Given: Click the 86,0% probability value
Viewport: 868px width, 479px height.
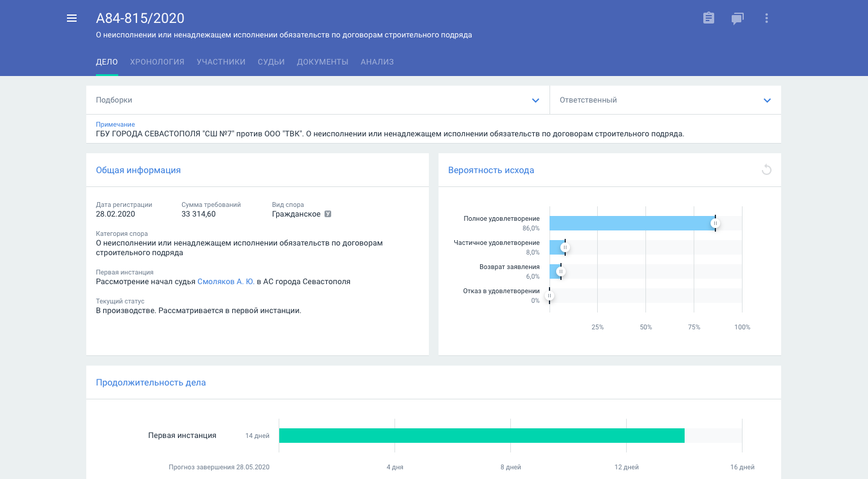Looking at the screenshot, I should coord(531,228).
